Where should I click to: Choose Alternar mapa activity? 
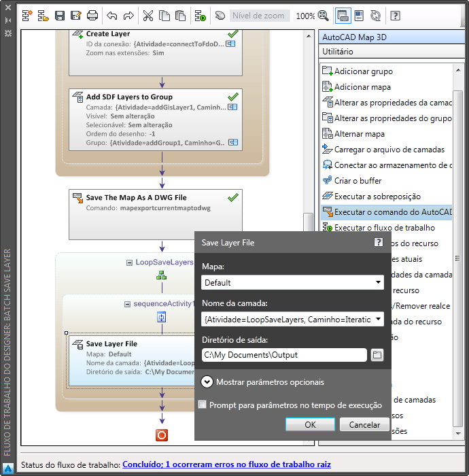pos(387,134)
